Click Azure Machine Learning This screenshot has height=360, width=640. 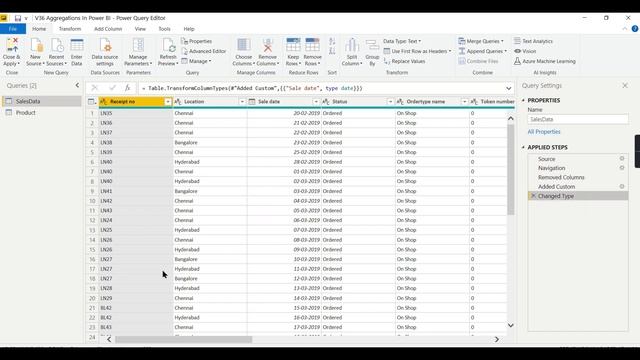(544, 61)
